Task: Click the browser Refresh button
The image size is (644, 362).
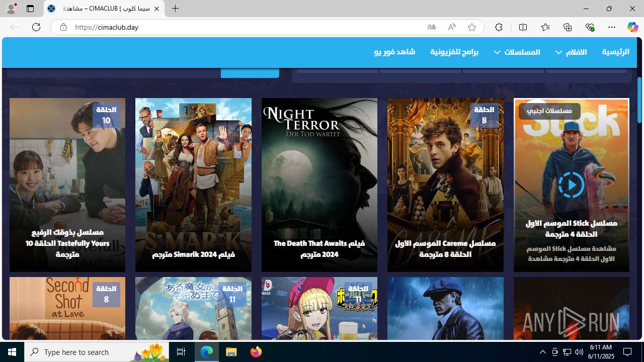Action: 36,27
